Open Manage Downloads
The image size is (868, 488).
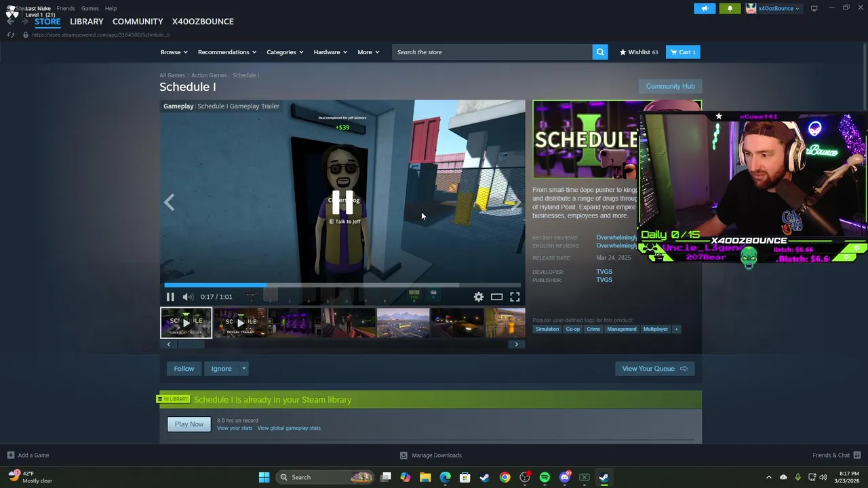[431, 455]
